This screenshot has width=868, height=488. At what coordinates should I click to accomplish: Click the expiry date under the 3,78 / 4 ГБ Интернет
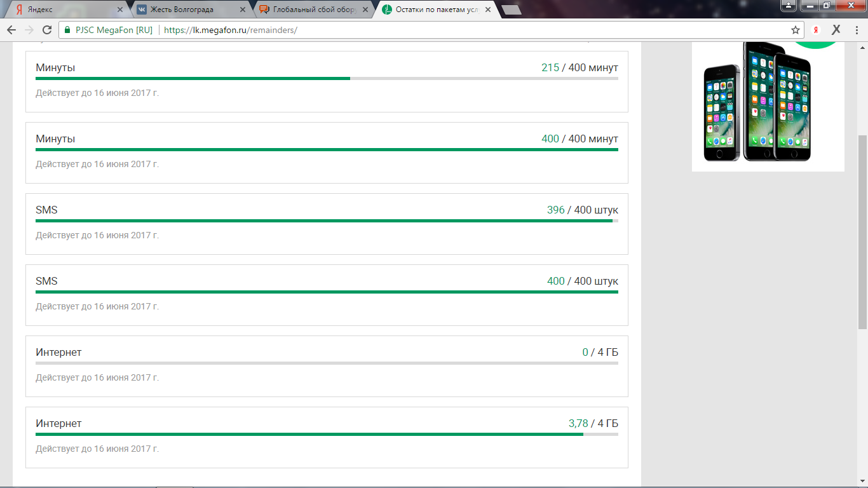pos(97,449)
